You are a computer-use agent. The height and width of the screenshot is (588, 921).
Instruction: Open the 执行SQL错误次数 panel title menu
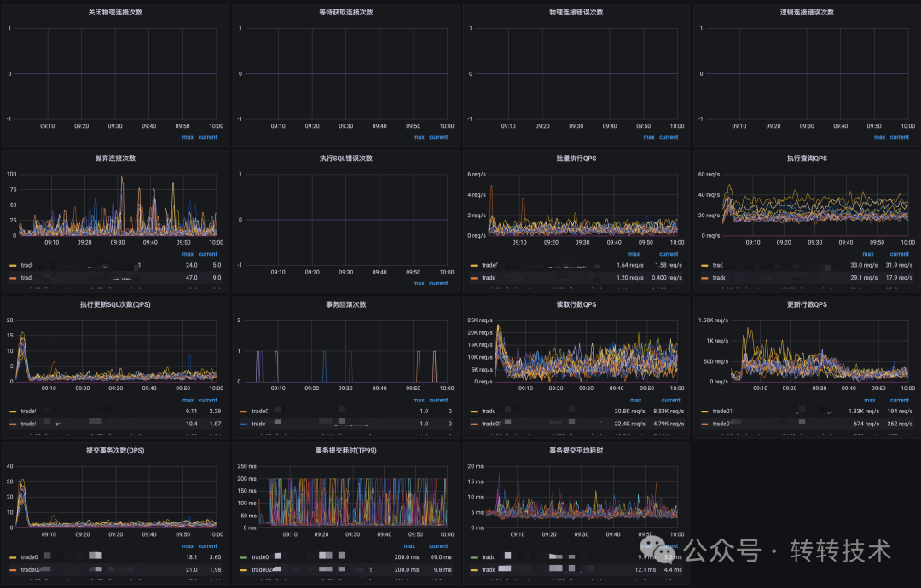click(x=346, y=159)
